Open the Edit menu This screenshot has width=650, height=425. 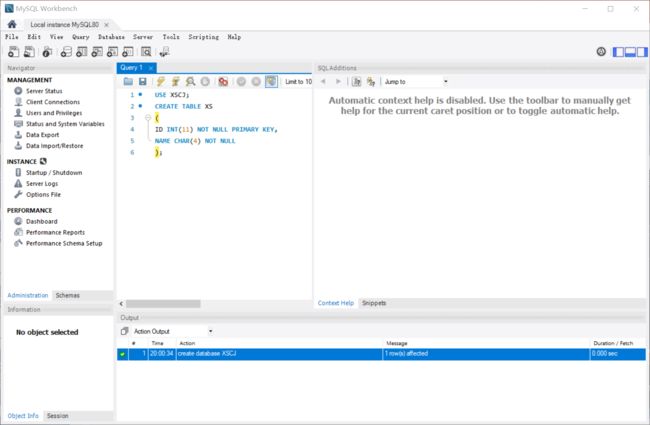pyautogui.click(x=34, y=37)
